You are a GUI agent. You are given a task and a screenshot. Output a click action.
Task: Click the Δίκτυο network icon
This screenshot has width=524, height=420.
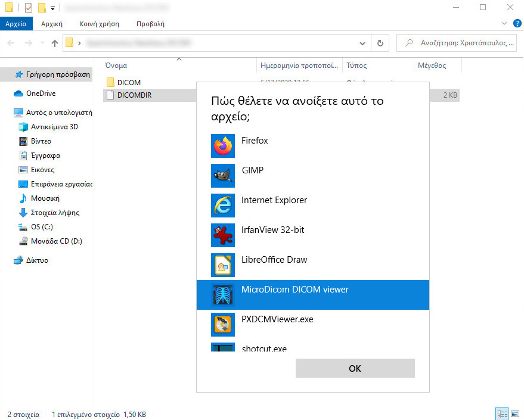18,260
